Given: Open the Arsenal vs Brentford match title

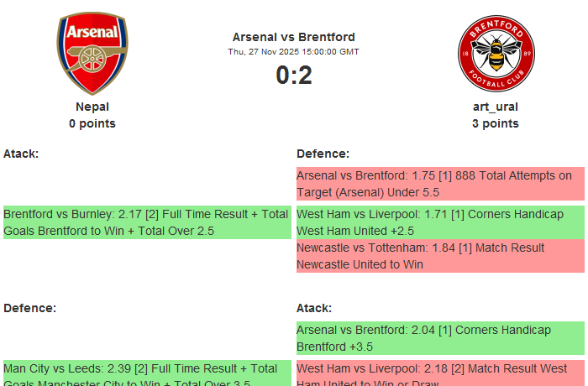Looking at the screenshot, I should coord(293,37).
